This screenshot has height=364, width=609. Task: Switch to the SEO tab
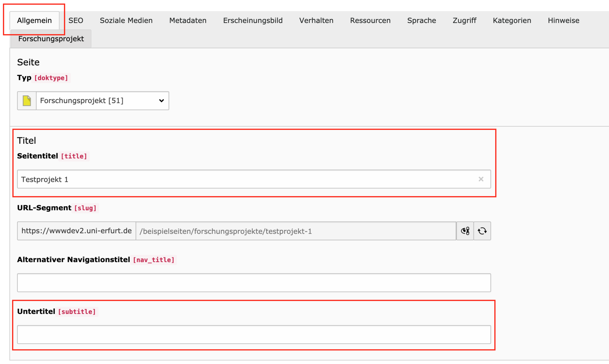point(76,21)
